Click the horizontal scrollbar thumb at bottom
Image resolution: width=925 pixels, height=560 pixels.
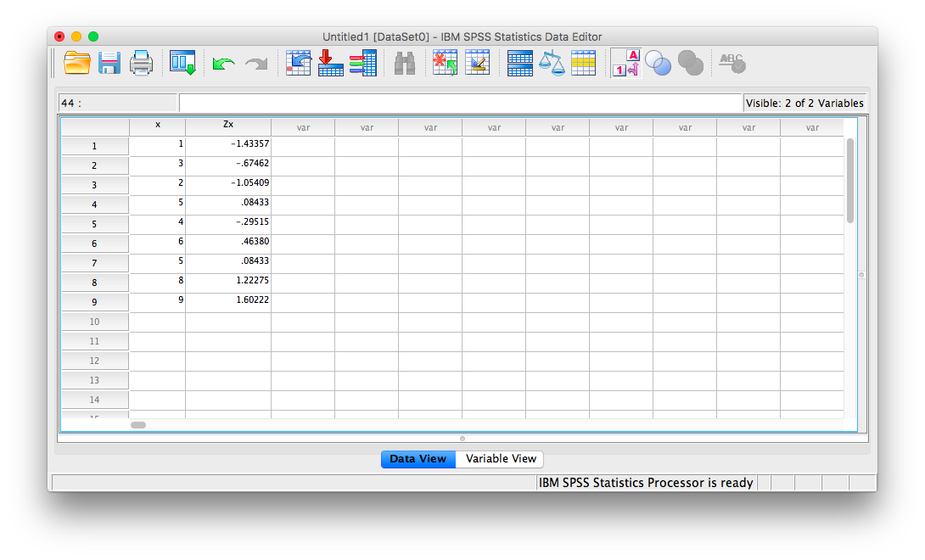tap(138, 424)
